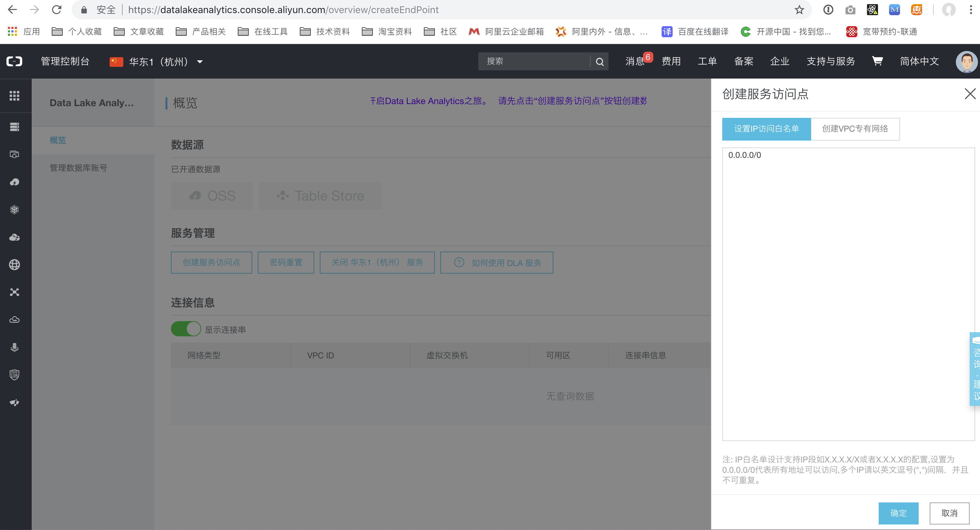
Task: Click the 密码重置 button
Action: pyautogui.click(x=286, y=263)
